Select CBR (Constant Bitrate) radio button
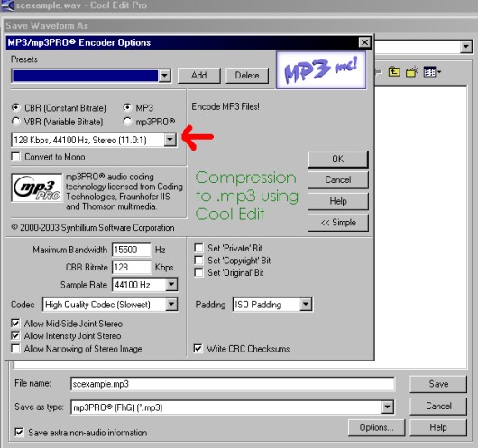 coord(16,108)
